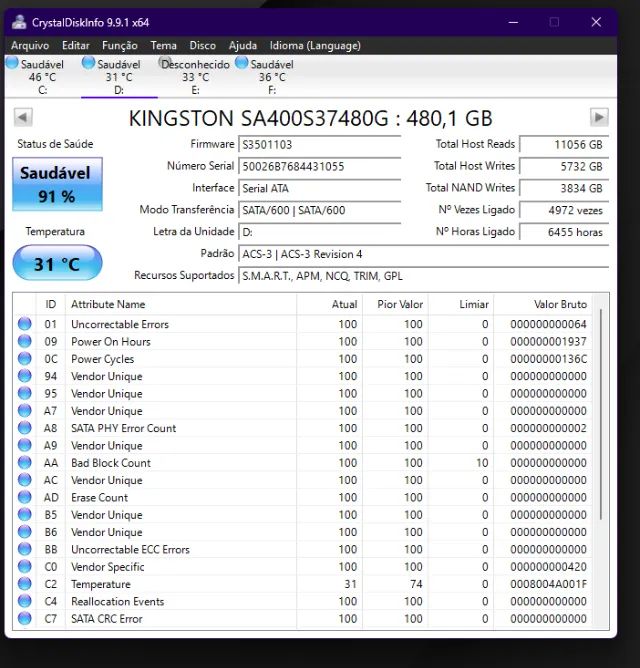Click the Atual column header
The height and width of the screenshot is (668, 640).
coord(329,304)
